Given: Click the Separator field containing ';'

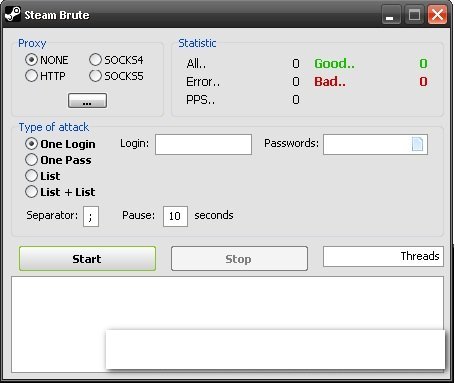Looking at the screenshot, I should (x=91, y=216).
